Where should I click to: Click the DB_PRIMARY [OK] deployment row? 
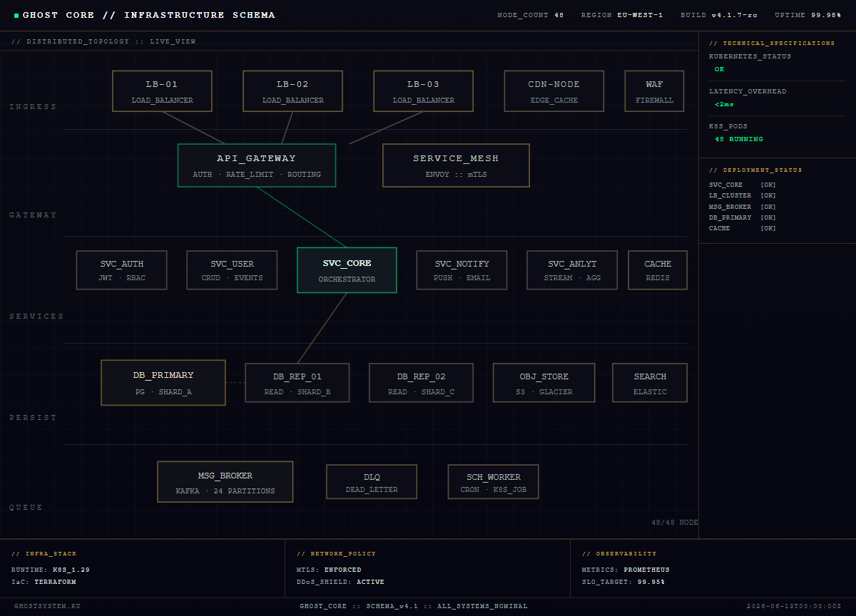click(x=743, y=217)
